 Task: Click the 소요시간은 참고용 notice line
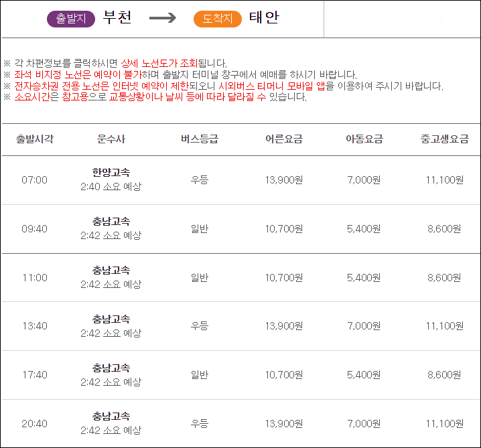point(155,97)
